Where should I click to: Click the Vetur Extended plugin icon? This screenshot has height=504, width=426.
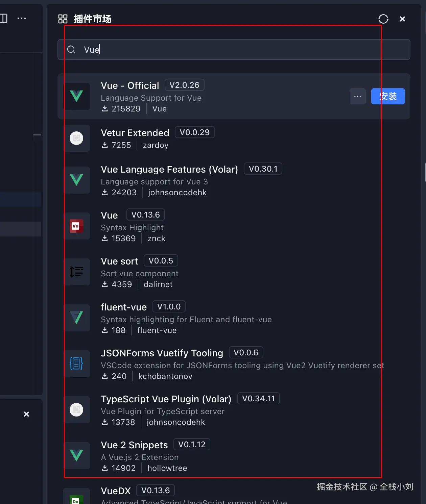click(77, 138)
